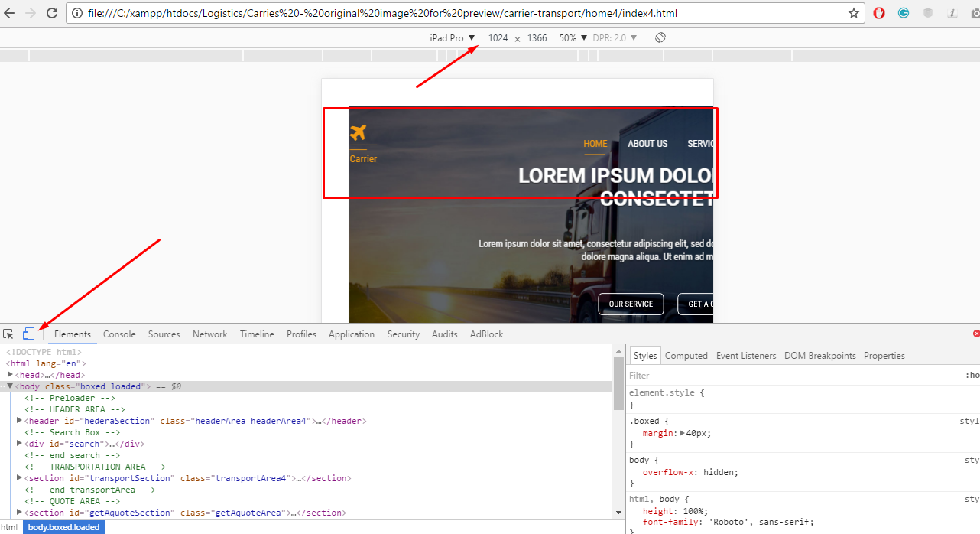Switch to the Console tab
Screen dimensions: 980x534
tap(119, 334)
